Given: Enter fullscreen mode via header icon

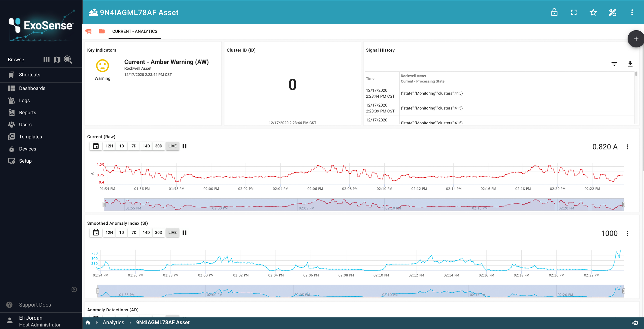Looking at the screenshot, I should pyautogui.click(x=574, y=12).
